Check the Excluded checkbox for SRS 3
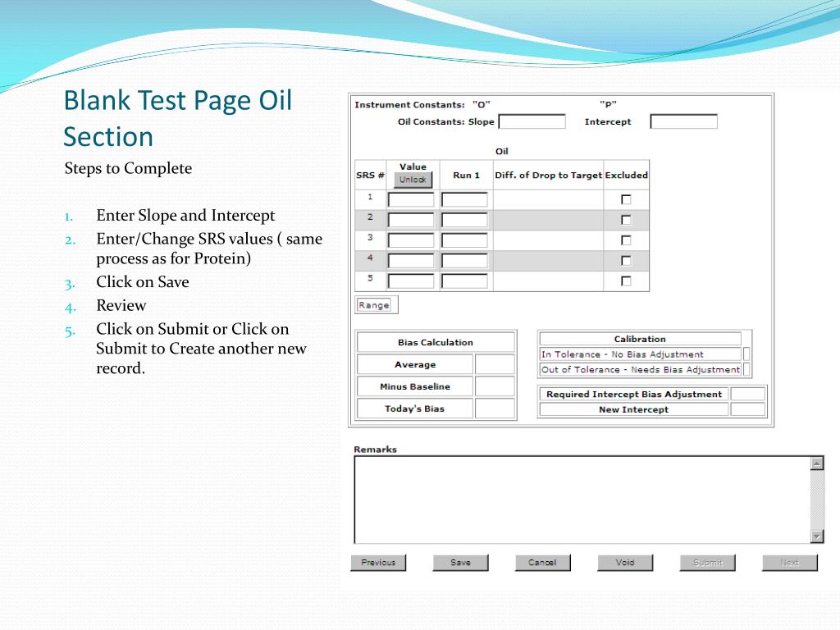Viewport: 840px width, 630px height. (x=626, y=240)
